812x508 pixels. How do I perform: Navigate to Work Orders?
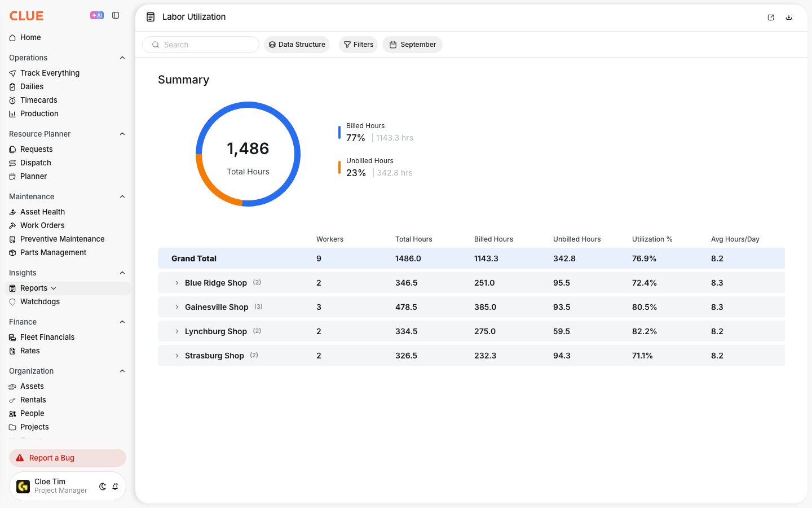(x=42, y=225)
